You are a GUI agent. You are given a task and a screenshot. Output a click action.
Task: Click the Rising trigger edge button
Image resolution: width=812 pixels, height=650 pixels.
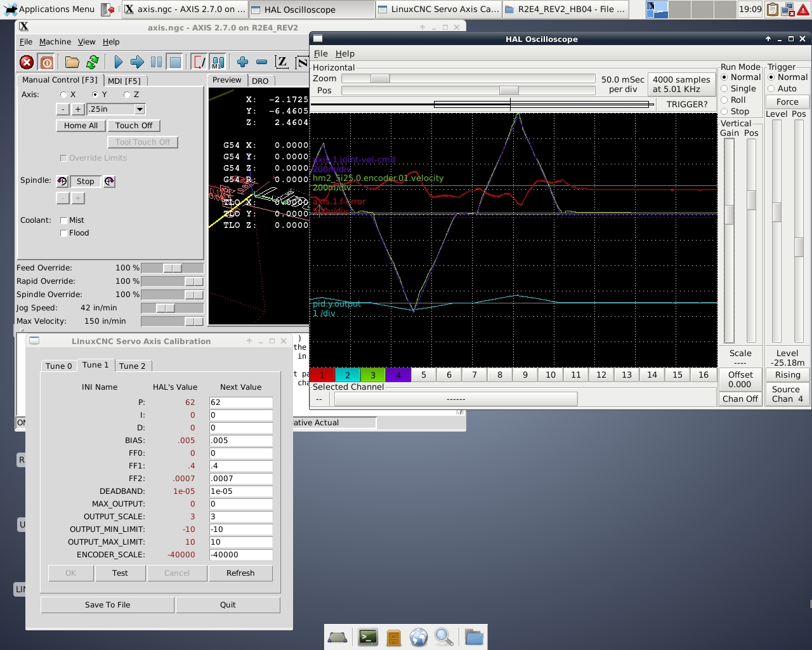pos(787,375)
